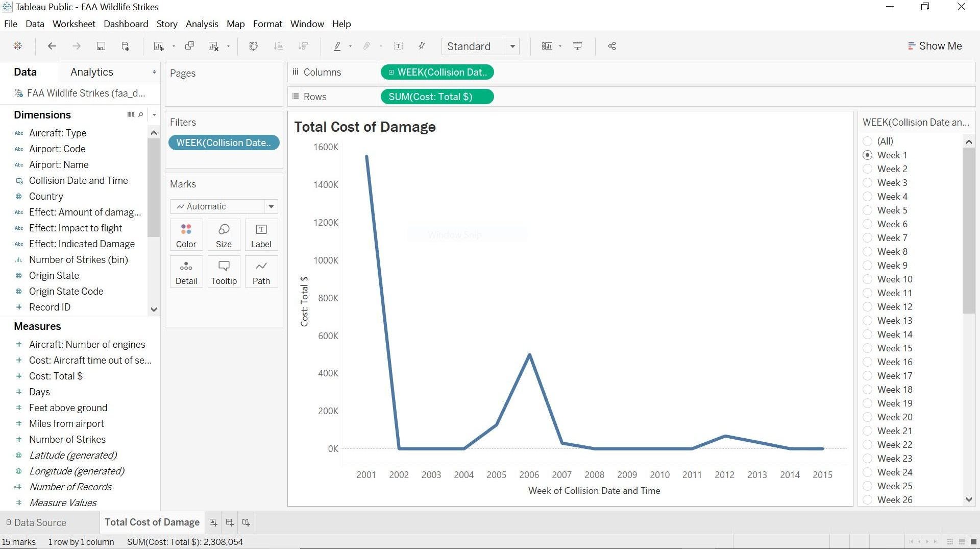This screenshot has width=980, height=549.
Task: Click the New Story tab icon
Action: [x=246, y=522]
